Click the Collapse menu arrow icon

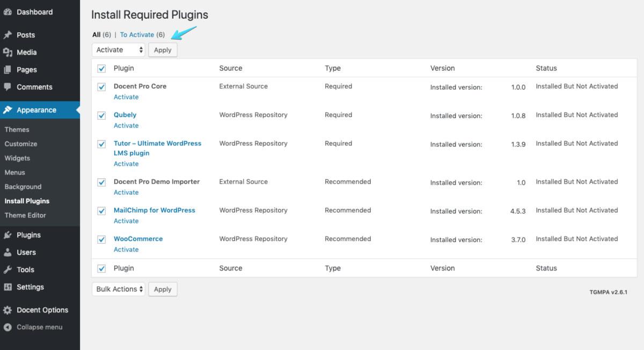tap(8, 327)
